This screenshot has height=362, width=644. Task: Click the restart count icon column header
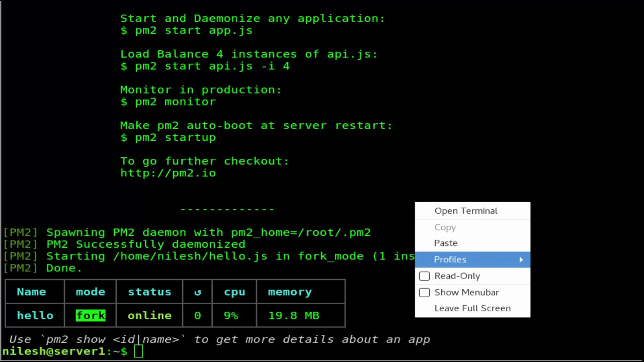197,292
